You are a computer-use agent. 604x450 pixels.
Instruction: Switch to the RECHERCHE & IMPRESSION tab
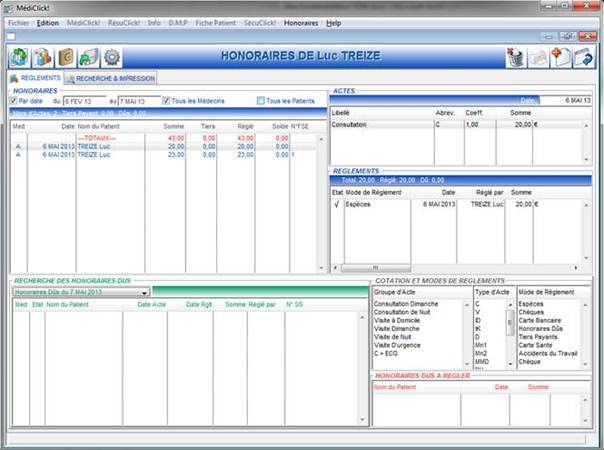pos(110,78)
